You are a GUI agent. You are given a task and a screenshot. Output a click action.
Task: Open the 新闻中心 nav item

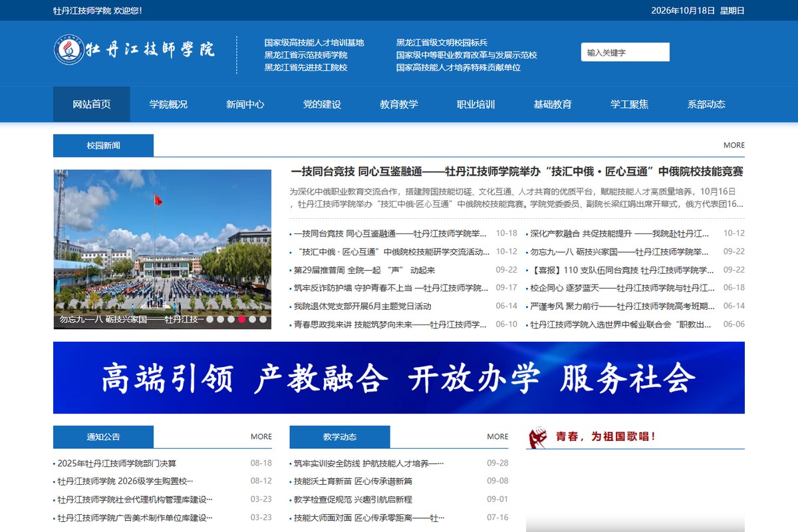click(x=245, y=104)
